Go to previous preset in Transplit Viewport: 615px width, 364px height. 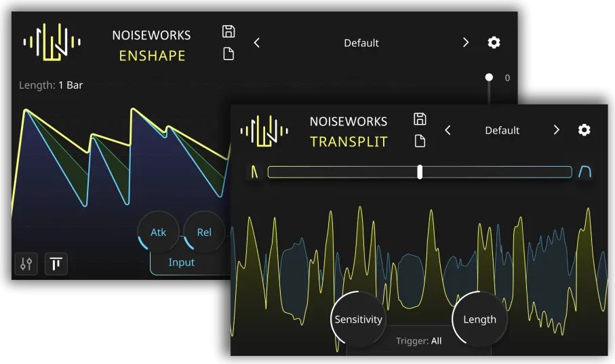(448, 130)
